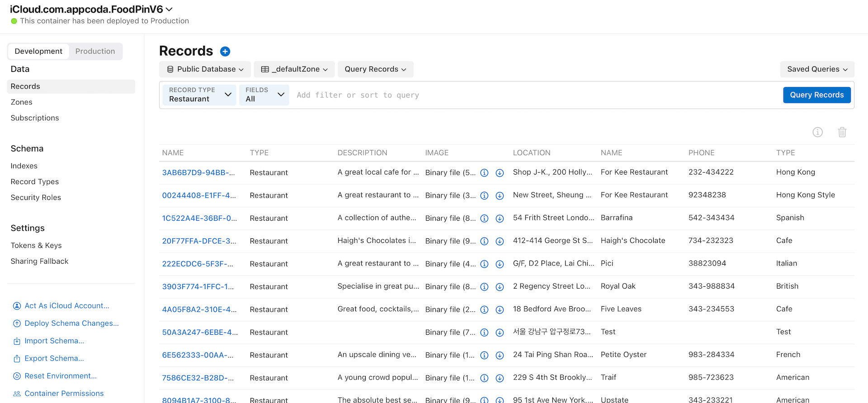
Task: Open the Saved Queries dropdown
Action: coord(817,69)
